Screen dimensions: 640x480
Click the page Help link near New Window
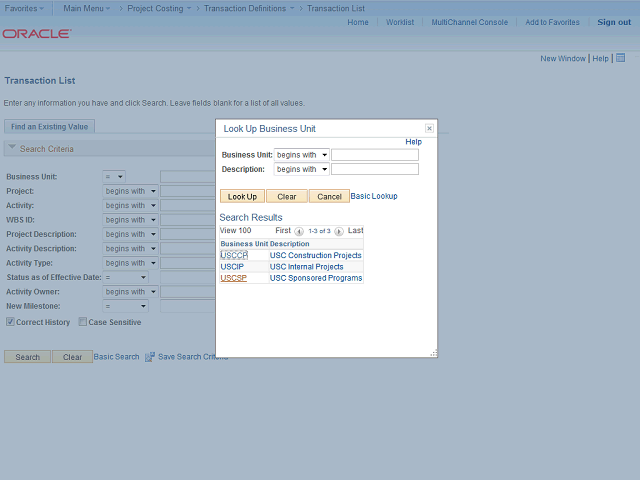(600, 58)
